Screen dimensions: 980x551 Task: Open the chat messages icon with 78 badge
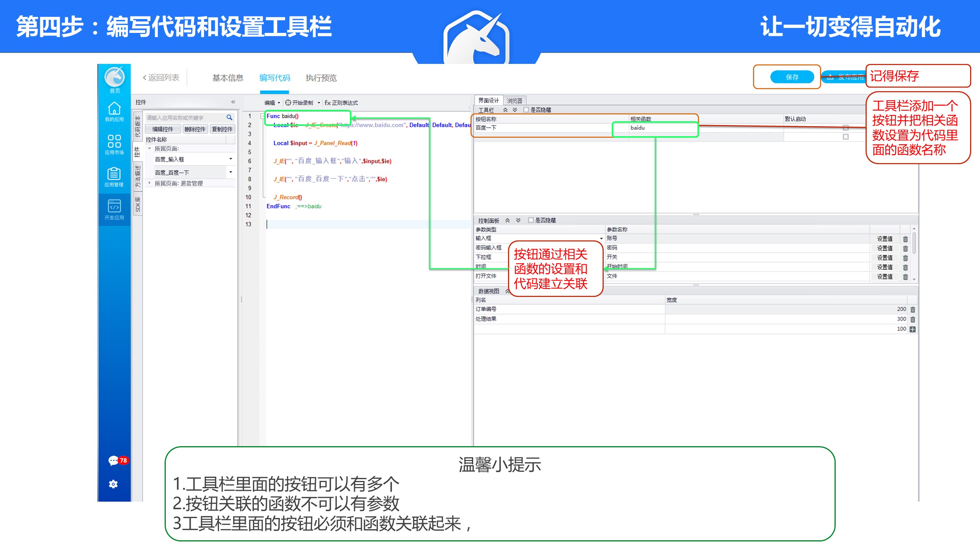point(114,460)
